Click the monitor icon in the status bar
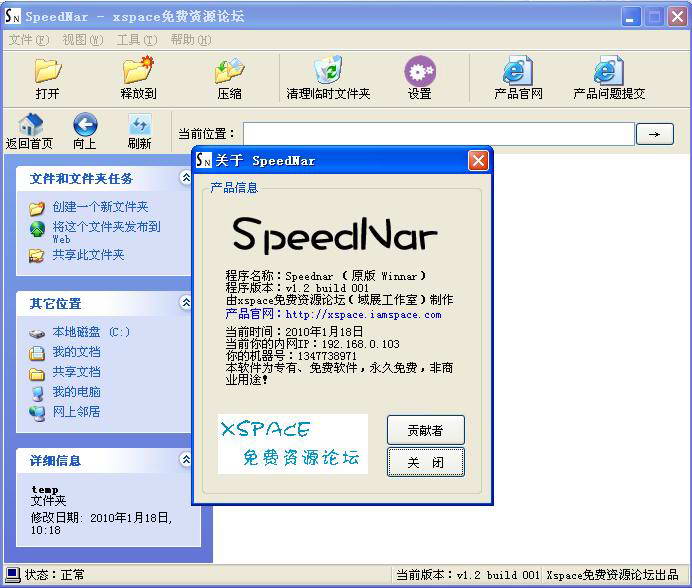The image size is (692, 588). [13, 574]
